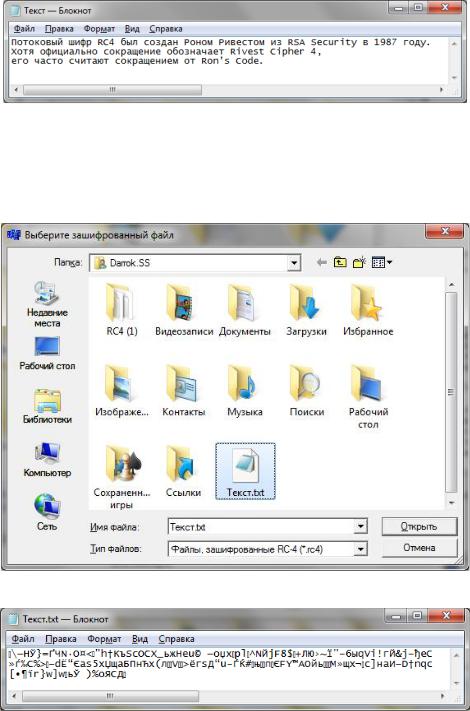470x711 pixels.
Task: Open Вид menu in Текст.txt — Блокнот window
Action: click(140, 638)
